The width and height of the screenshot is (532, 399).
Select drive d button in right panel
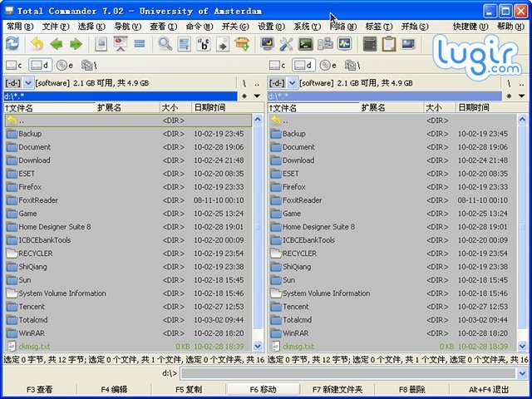(303, 65)
